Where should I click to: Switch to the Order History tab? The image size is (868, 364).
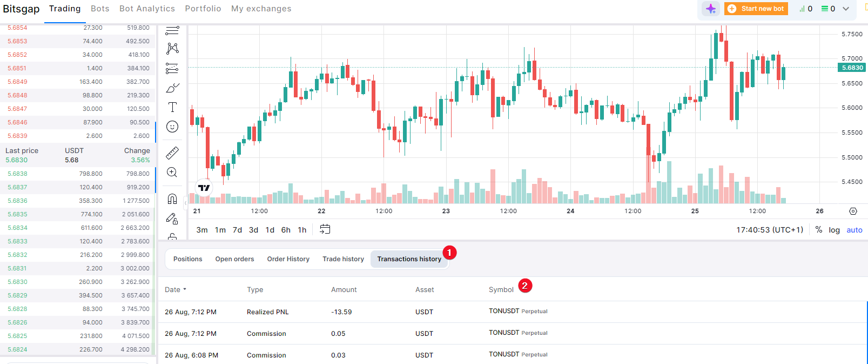click(x=288, y=259)
